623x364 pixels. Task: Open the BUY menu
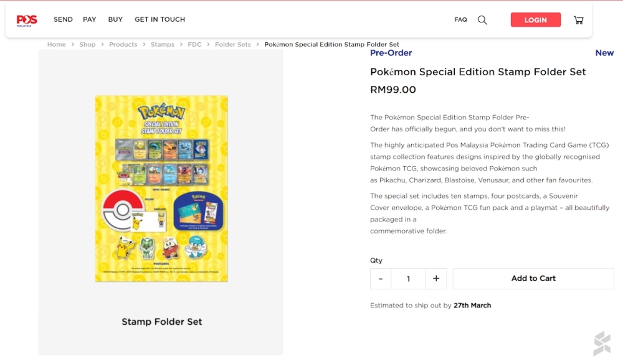click(x=115, y=19)
